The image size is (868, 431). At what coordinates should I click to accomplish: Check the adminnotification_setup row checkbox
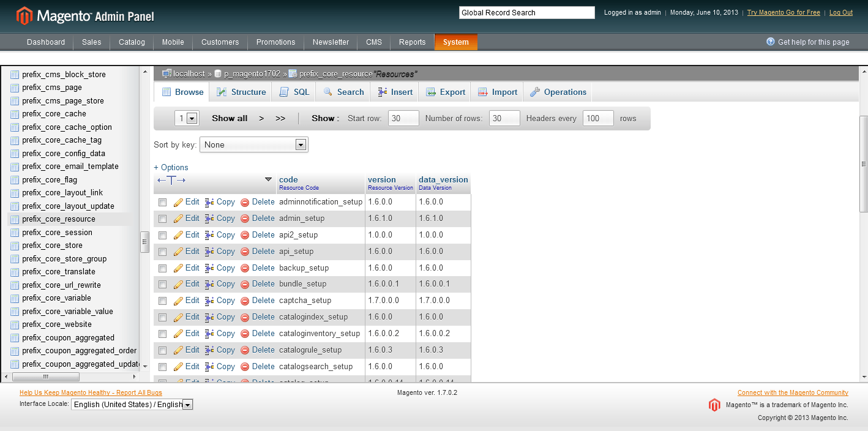click(x=162, y=201)
